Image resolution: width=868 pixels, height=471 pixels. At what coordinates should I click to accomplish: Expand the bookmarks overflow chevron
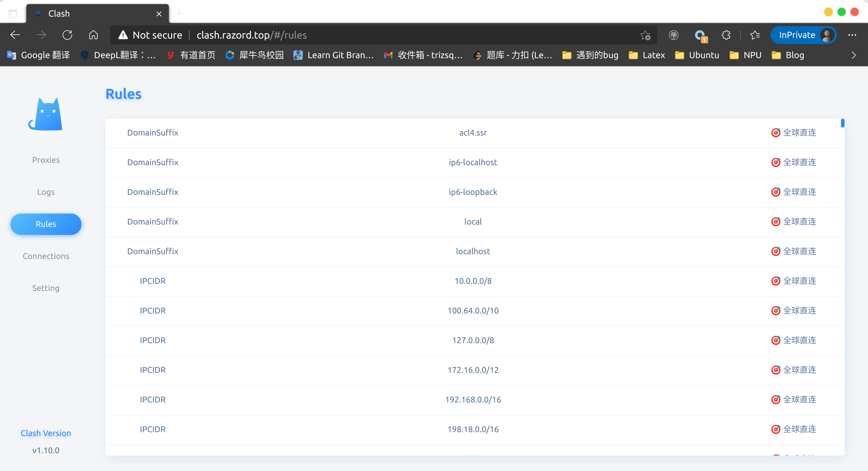click(853, 55)
